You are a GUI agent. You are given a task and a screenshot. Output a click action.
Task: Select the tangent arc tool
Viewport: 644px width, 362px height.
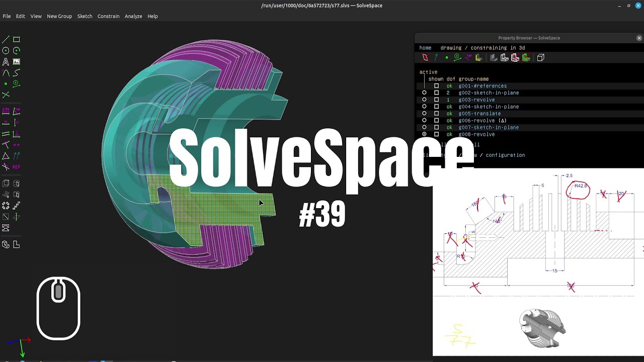6,73
